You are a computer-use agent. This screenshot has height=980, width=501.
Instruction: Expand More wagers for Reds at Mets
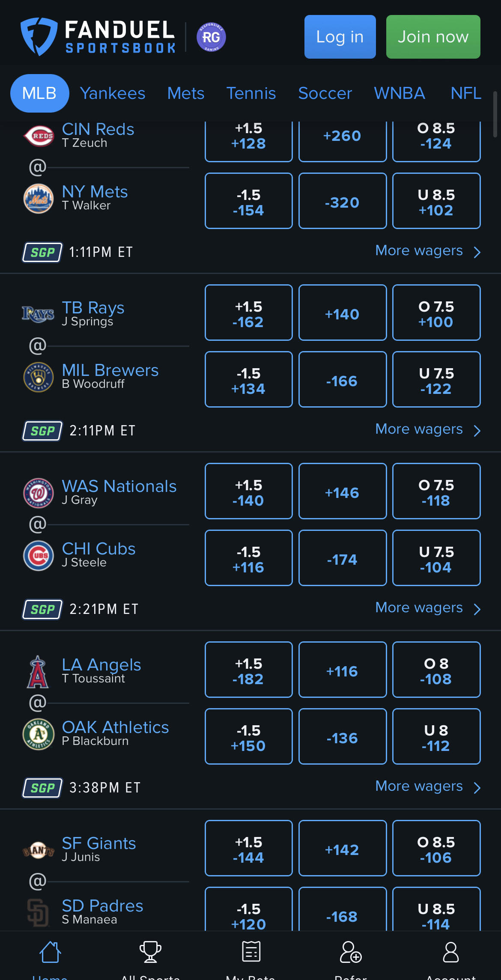[x=428, y=251]
